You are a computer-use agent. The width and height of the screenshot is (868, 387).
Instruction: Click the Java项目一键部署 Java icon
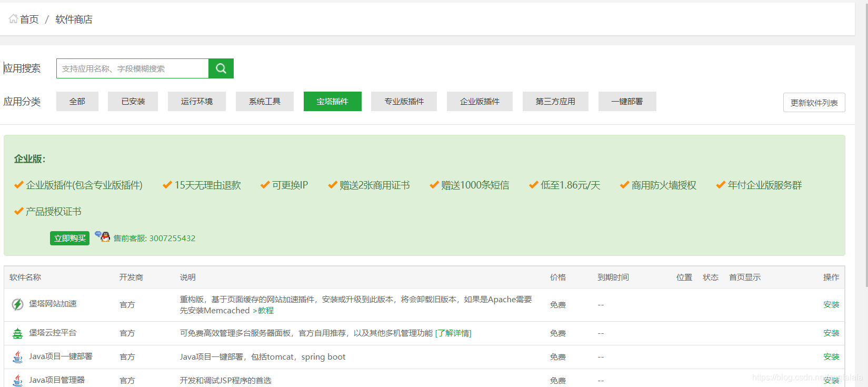tap(17, 357)
